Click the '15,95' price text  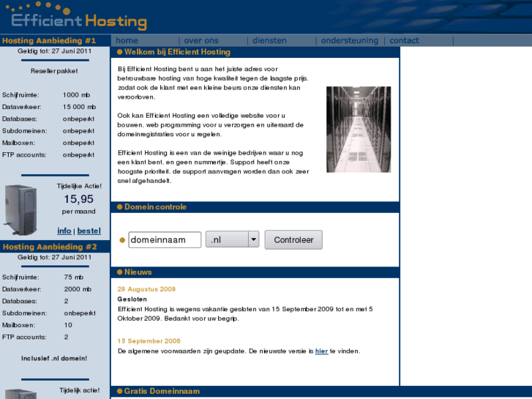[79, 199]
